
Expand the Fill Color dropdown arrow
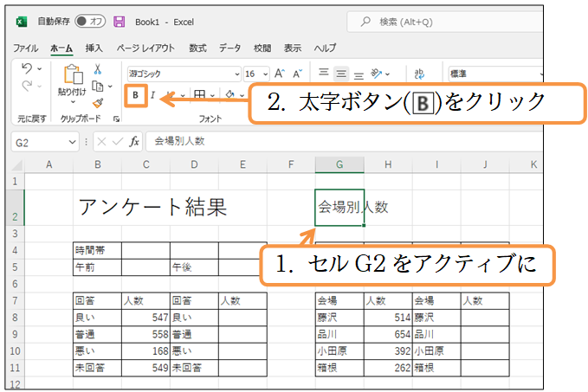click(242, 95)
